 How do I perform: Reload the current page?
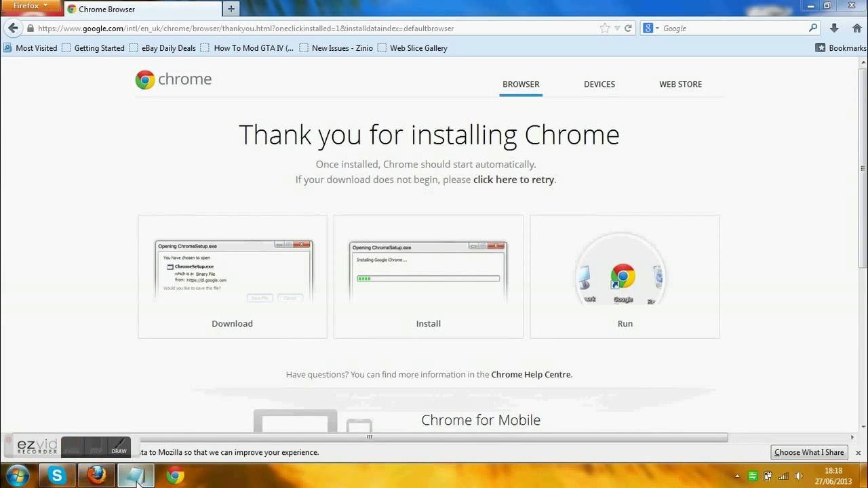click(x=628, y=28)
